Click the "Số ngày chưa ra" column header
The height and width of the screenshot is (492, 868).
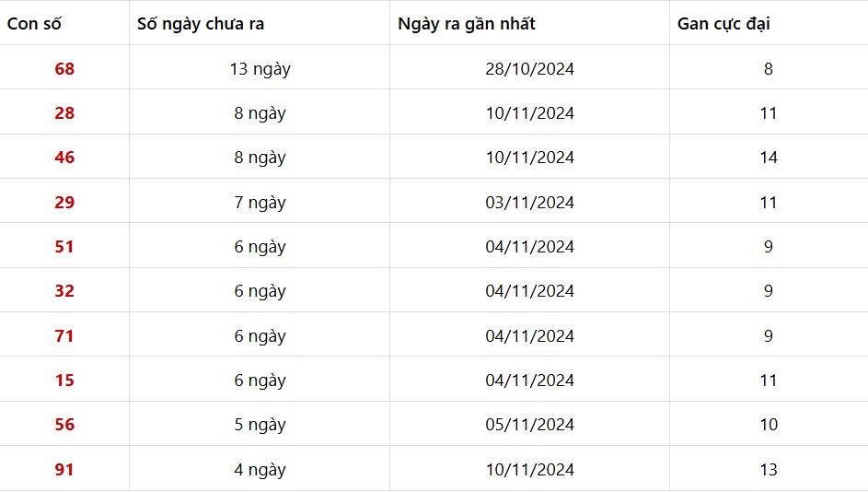(201, 24)
